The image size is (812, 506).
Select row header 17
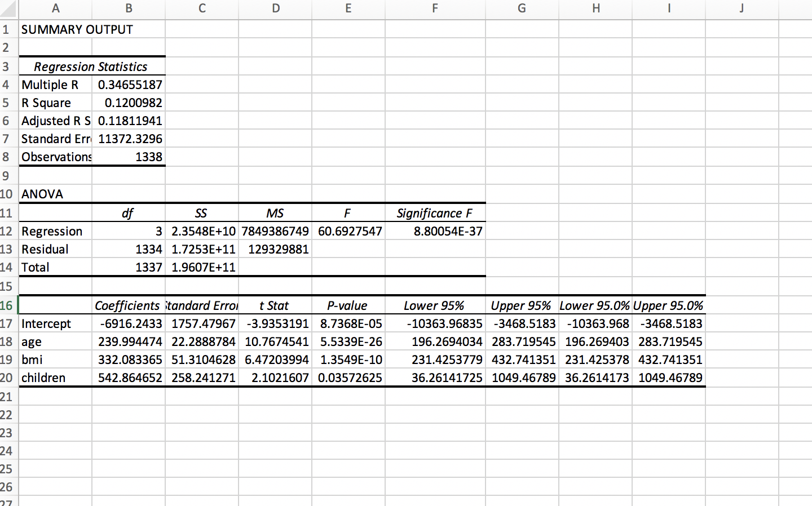[7, 323]
